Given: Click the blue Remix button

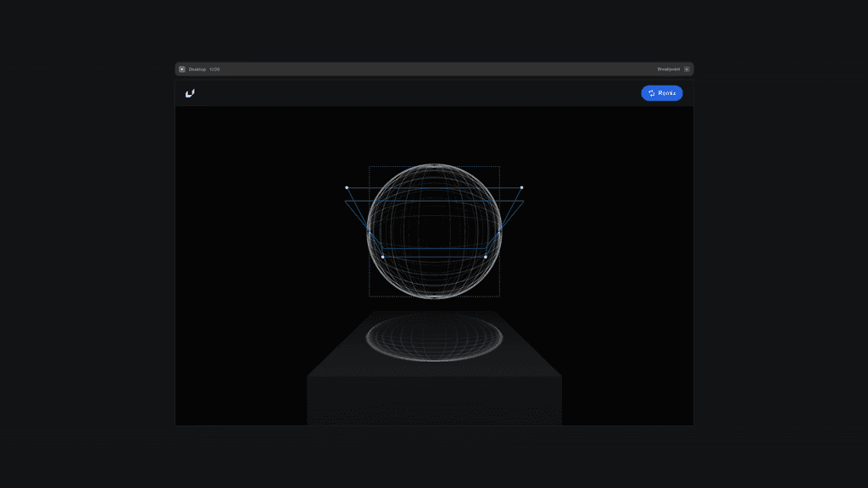Looking at the screenshot, I should (661, 92).
